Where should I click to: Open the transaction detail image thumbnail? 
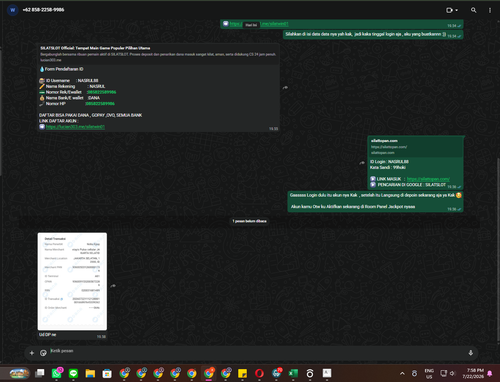tap(72, 281)
